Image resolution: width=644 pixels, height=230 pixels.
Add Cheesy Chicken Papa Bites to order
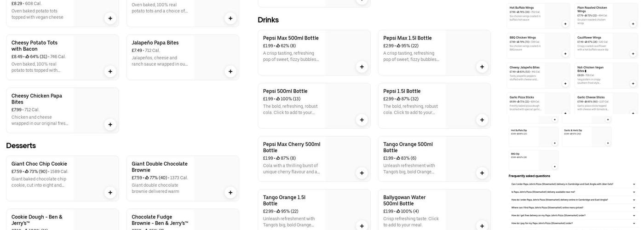(x=110, y=125)
